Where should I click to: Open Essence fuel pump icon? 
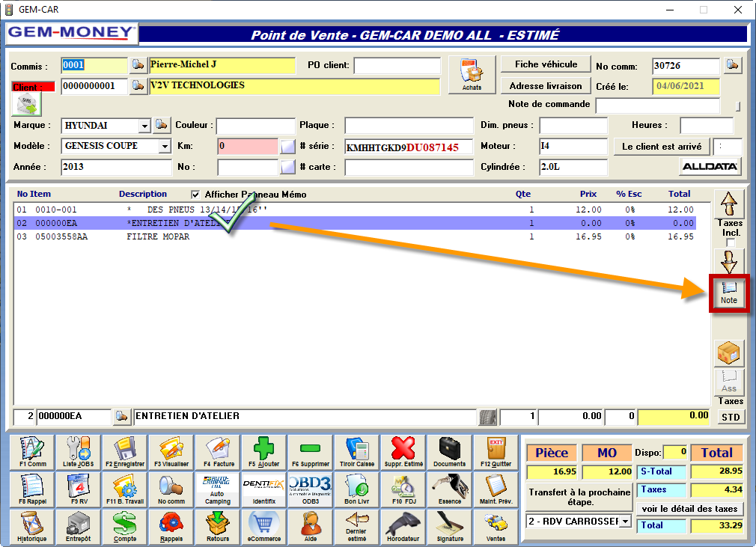449,489
